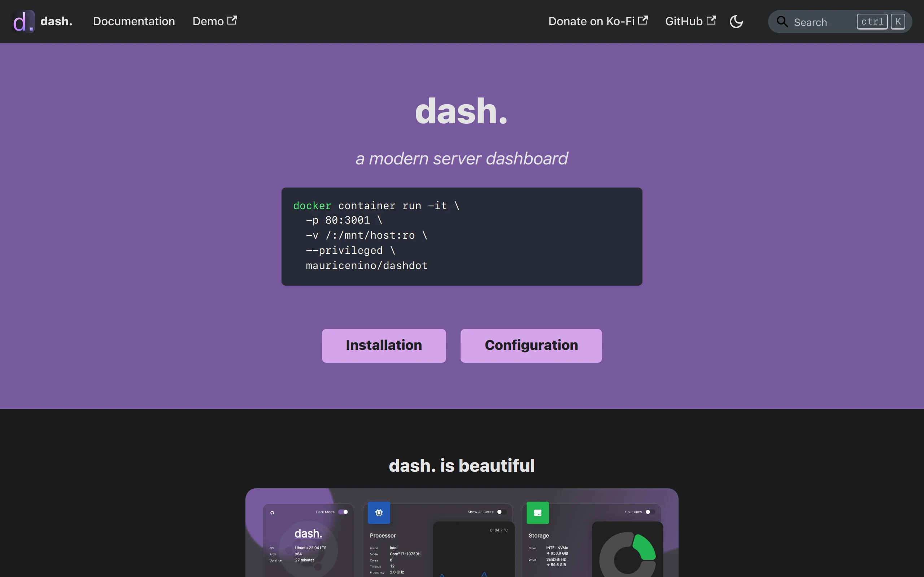The width and height of the screenshot is (924, 577).
Task: Visit the GitHub repository link
Action: (x=684, y=21)
